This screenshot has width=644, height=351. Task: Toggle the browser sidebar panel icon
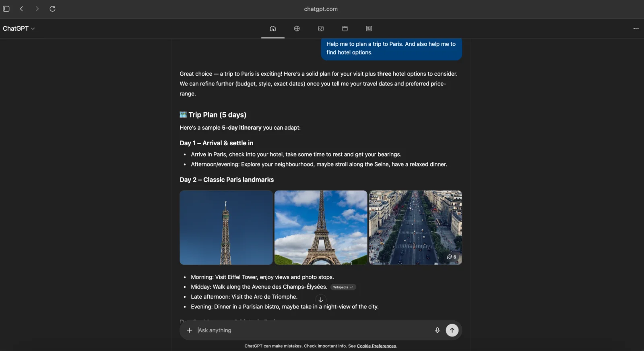tap(6, 9)
